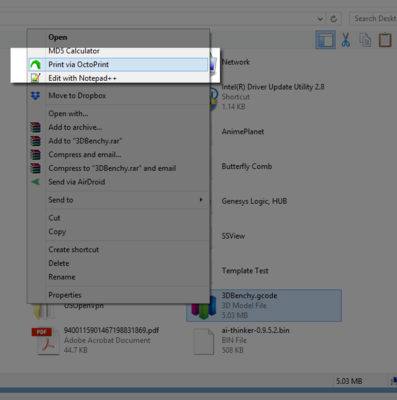Screen dimensions: 397x400
Task: Select the Genesys Logic, HUB item
Action: point(254,201)
